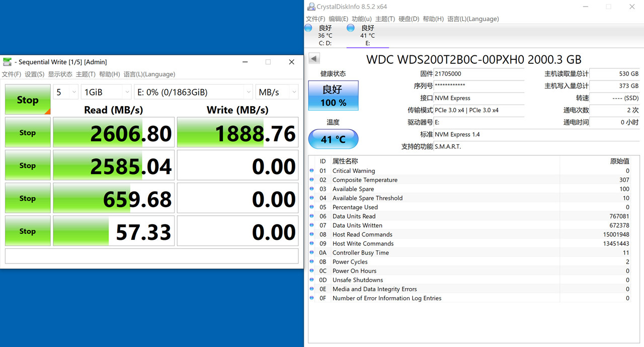Click the 41 °C temperature indicator

[x=333, y=139]
